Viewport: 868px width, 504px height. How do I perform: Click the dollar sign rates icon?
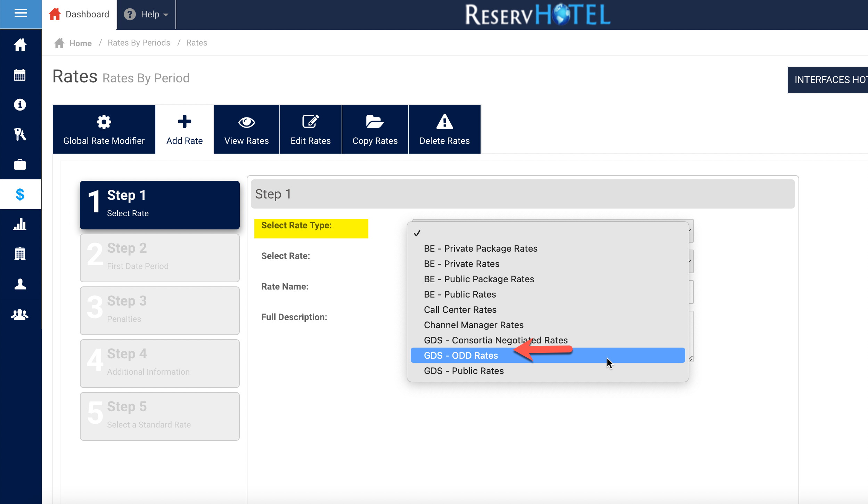click(x=20, y=194)
